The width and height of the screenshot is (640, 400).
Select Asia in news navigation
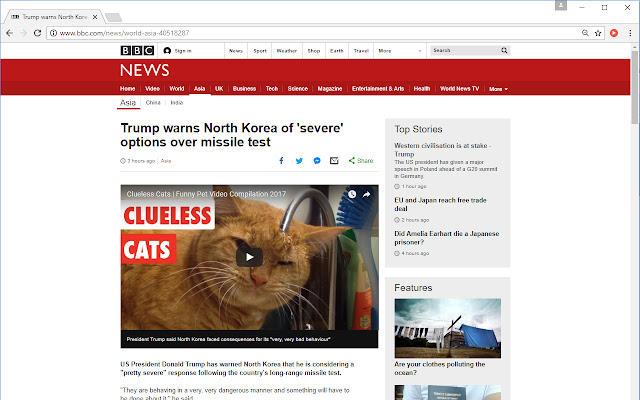199,89
